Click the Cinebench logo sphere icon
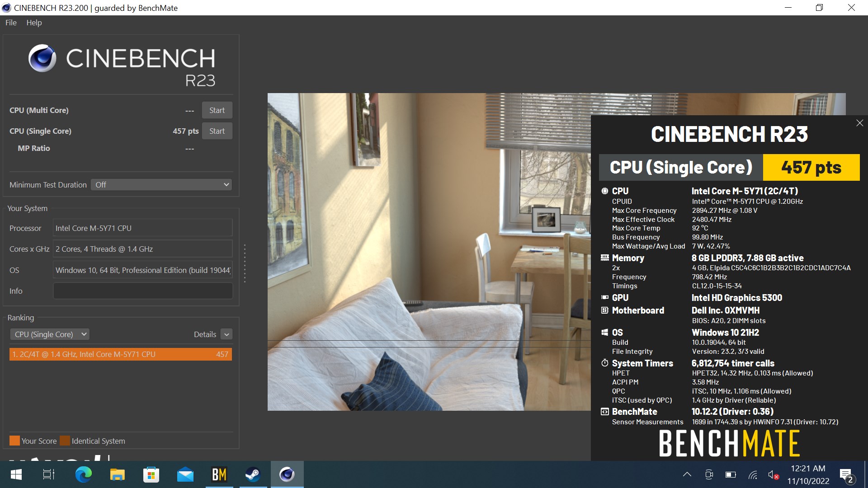The height and width of the screenshot is (488, 868). (42, 58)
